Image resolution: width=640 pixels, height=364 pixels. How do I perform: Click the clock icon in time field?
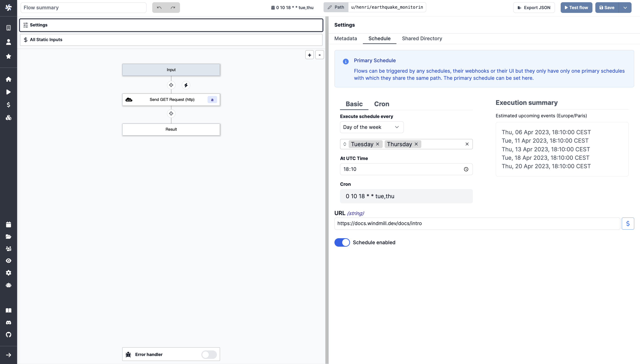(466, 169)
